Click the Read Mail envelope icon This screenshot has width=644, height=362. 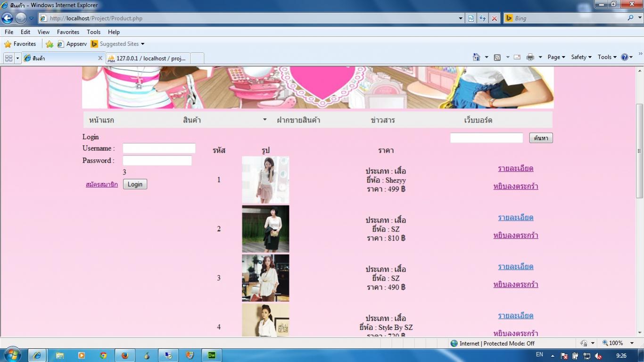[x=517, y=57]
